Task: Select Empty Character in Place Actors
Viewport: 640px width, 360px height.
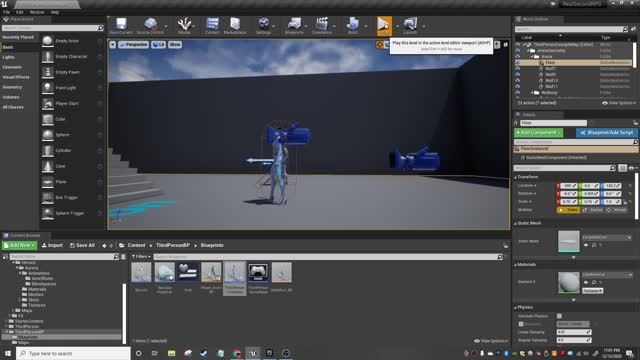Action: 71,56
